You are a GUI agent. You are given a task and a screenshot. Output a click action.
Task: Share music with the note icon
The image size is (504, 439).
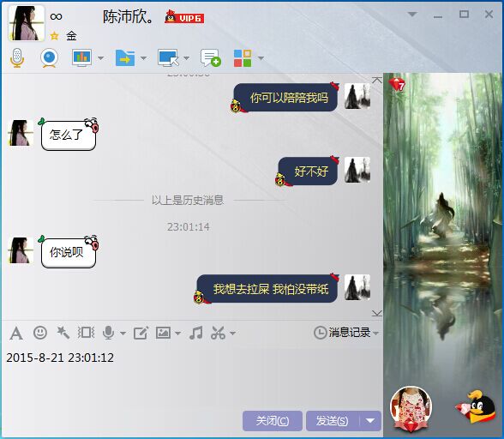point(195,333)
